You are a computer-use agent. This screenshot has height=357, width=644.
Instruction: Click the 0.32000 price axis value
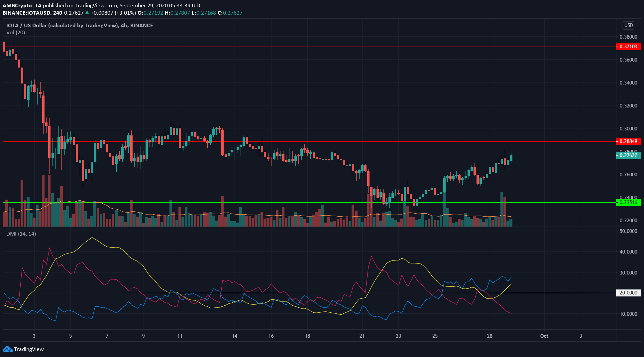[628, 105]
